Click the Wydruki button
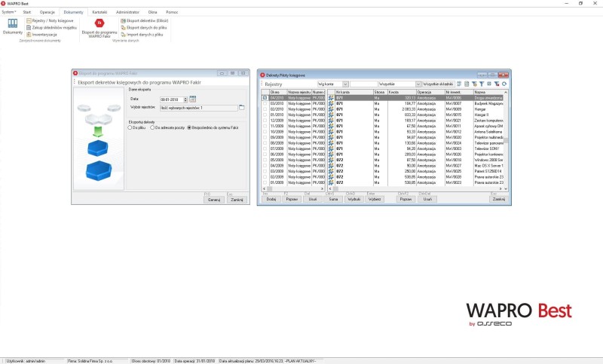Screen dimensions: 603x364 click(x=355, y=199)
